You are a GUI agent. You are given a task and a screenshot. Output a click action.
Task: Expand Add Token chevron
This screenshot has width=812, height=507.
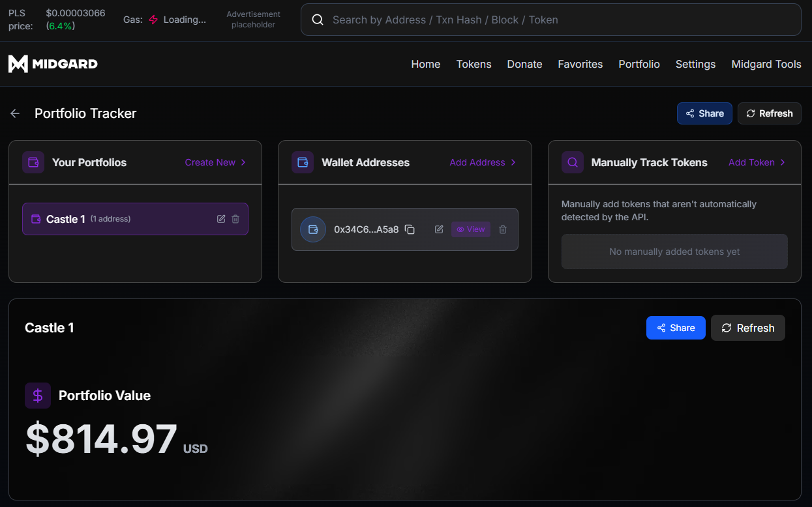(x=783, y=162)
